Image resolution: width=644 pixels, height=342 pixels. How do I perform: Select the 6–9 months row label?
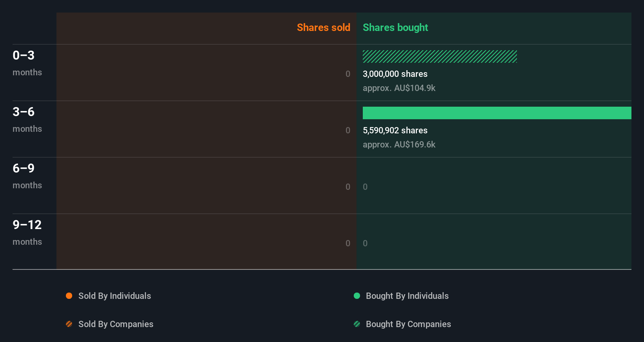point(27,176)
